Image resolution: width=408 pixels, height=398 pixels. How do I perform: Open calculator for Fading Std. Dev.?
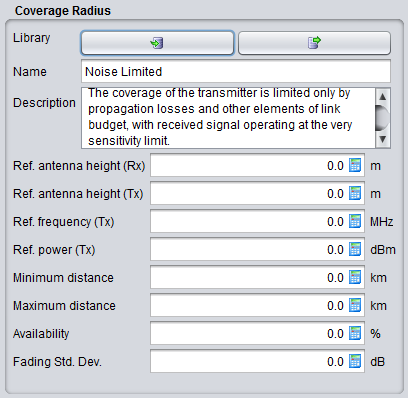355,361
